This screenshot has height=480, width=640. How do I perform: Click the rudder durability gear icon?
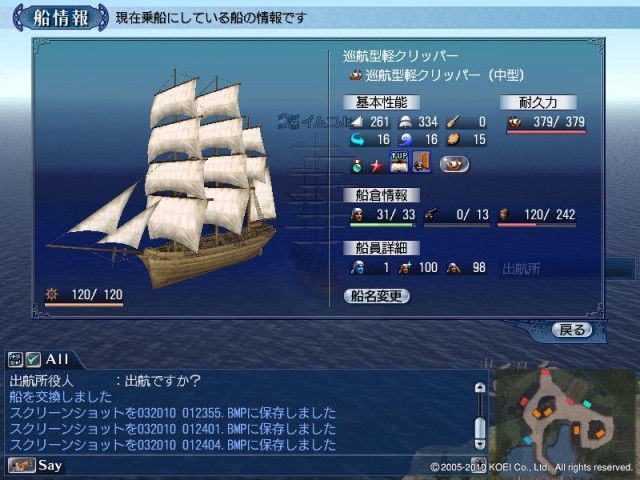click(52, 294)
